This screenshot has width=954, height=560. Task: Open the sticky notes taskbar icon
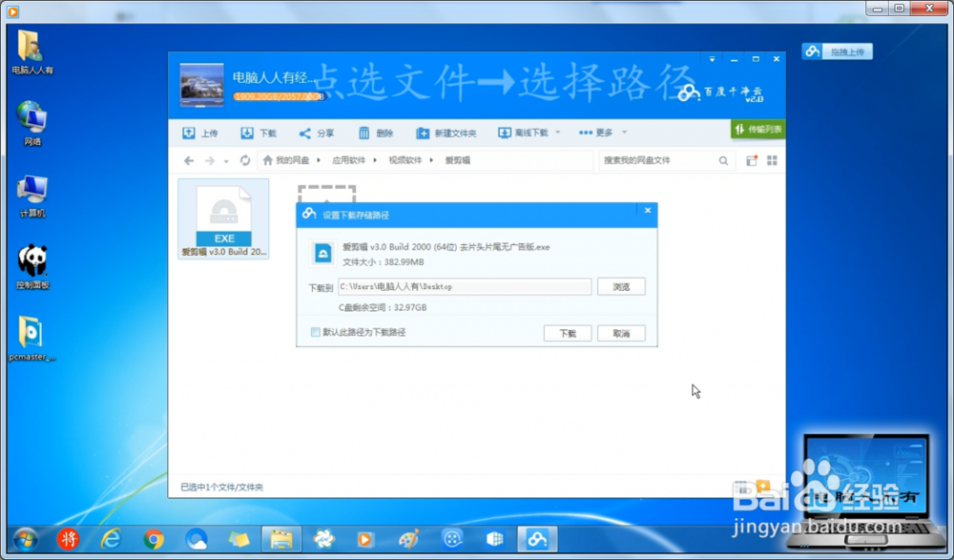coord(238,539)
